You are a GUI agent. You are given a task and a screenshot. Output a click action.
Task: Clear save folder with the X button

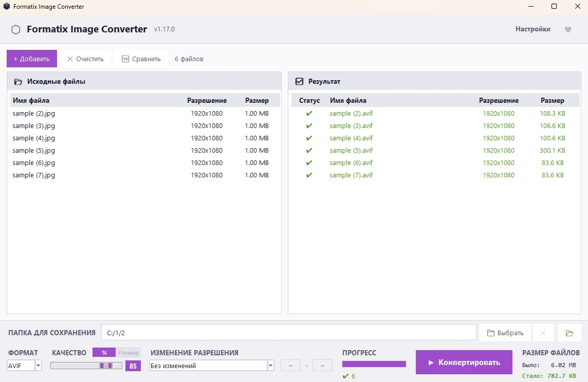click(543, 333)
